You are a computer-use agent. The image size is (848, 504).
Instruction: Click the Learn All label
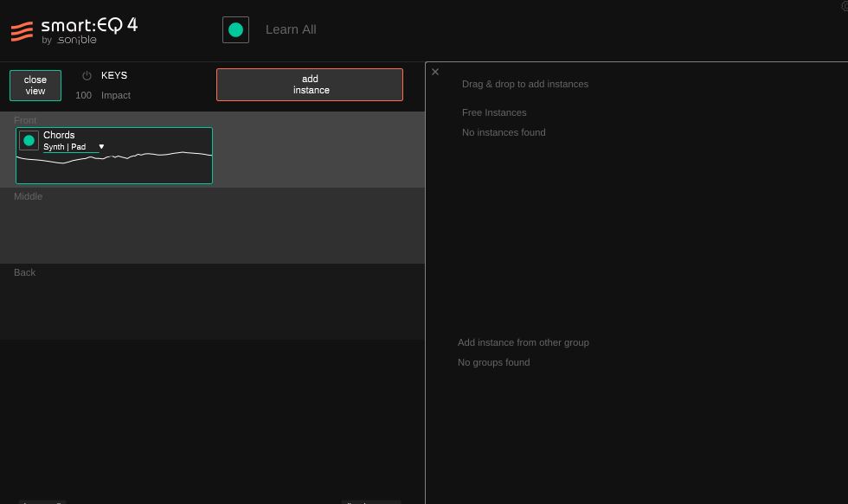point(291,29)
